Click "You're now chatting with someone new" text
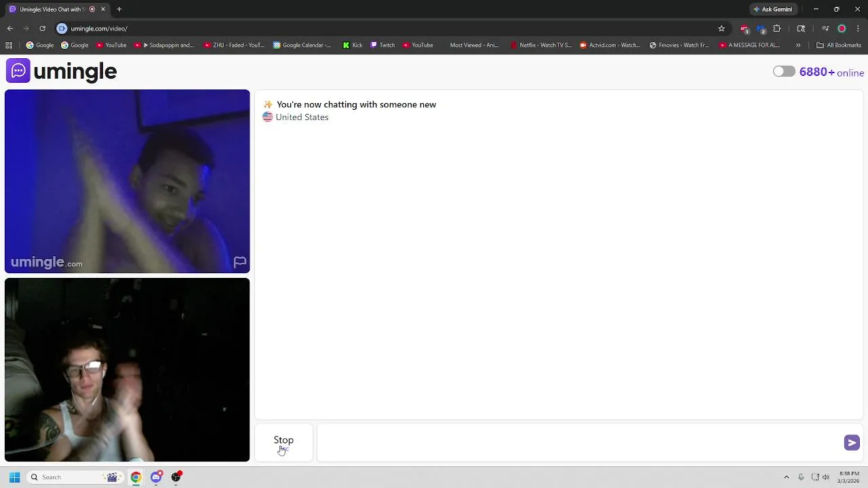This screenshot has width=868, height=488. point(356,104)
